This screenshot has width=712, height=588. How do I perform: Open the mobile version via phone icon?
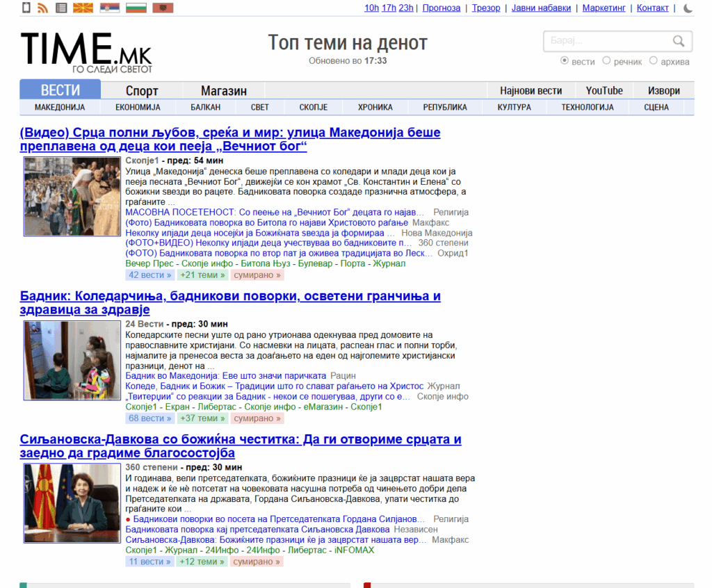click(x=26, y=8)
